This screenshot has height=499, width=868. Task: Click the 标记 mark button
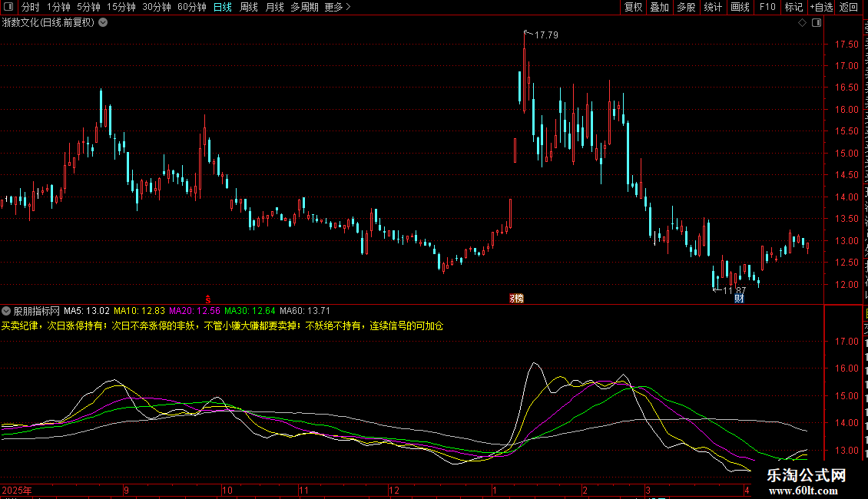[793, 7]
